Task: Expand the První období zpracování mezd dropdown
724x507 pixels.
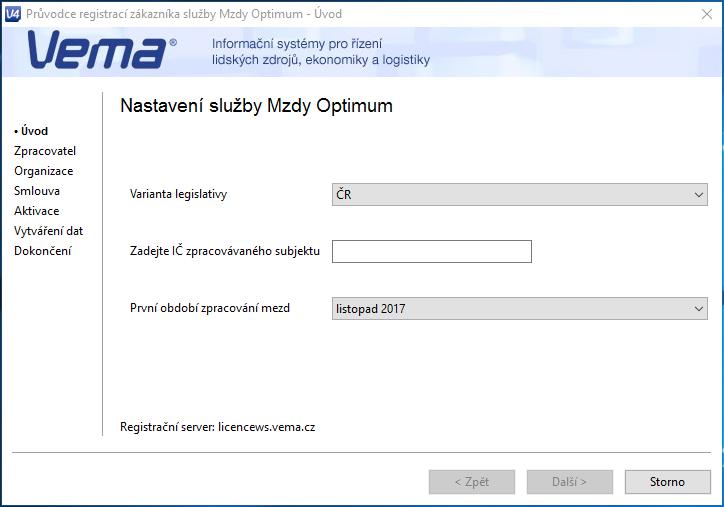Action: coord(519,308)
